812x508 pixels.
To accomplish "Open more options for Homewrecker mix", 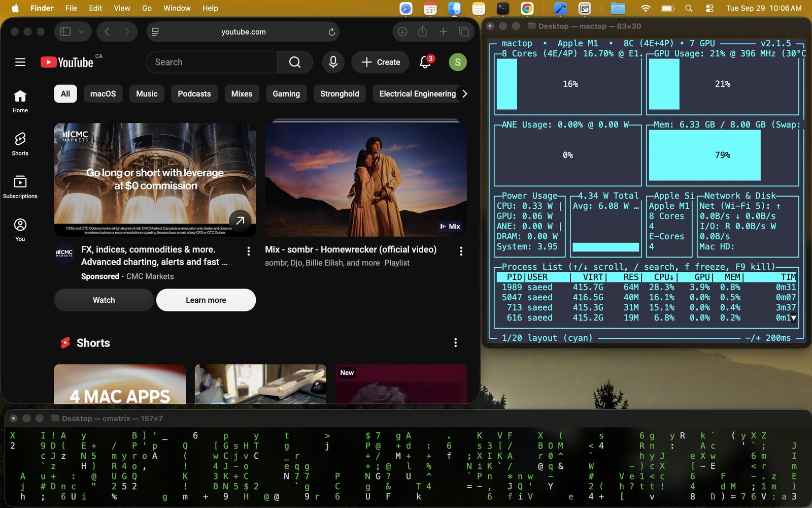I will click(x=461, y=251).
